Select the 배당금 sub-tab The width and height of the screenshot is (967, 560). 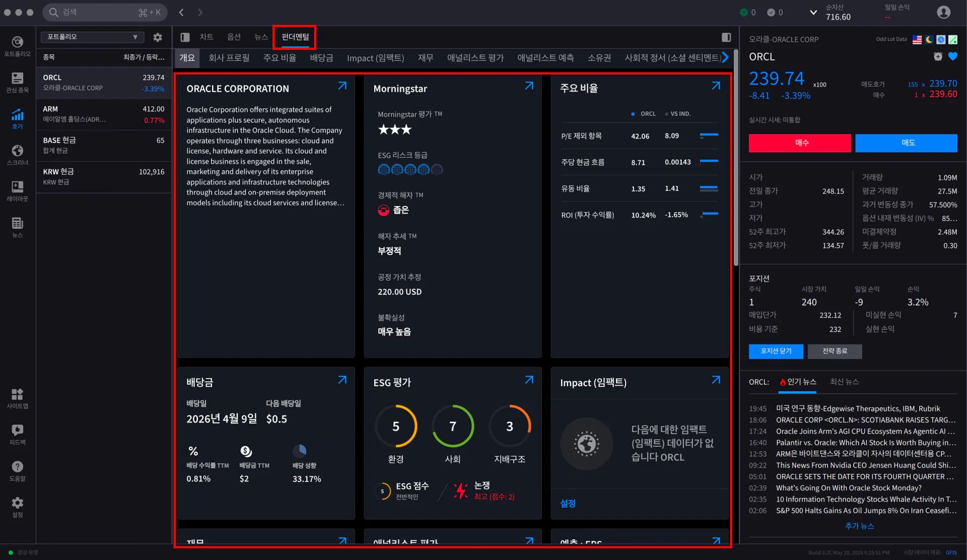click(321, 57)
